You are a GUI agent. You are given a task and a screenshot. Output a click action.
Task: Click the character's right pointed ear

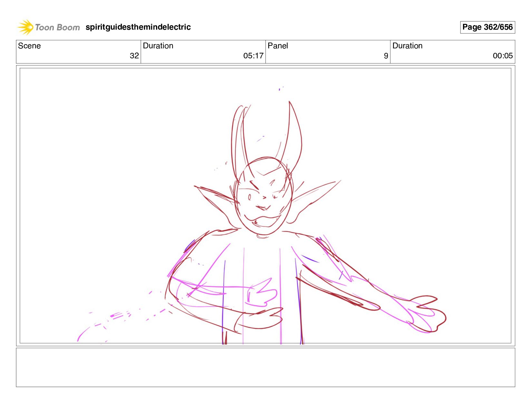click(314, 197)
